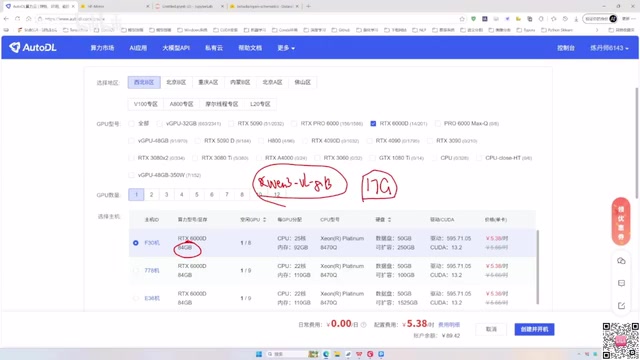Set GPU count to 4
640x360 pixels.
(x=182, y=195)
